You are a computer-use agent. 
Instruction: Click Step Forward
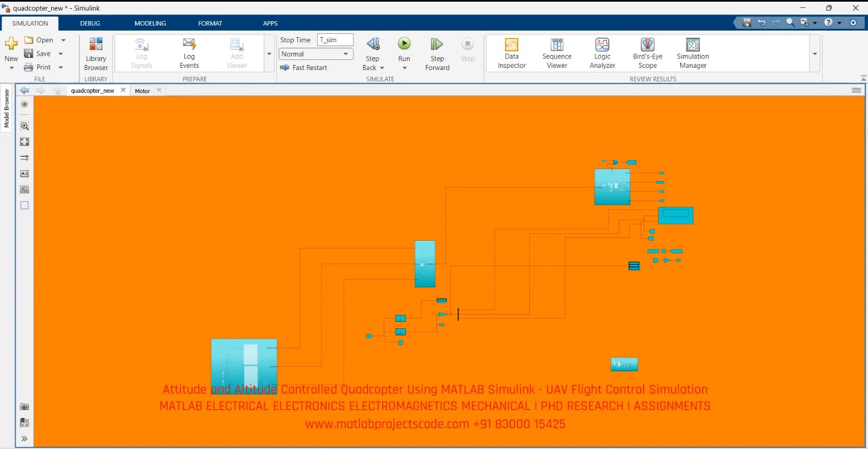click(437, 54)
